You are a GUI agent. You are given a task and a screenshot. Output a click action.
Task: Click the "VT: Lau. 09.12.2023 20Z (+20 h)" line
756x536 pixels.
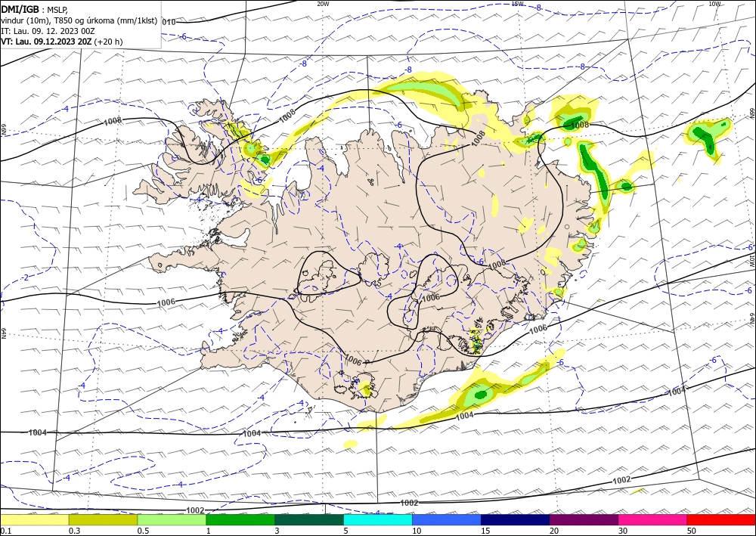[62, 42]
